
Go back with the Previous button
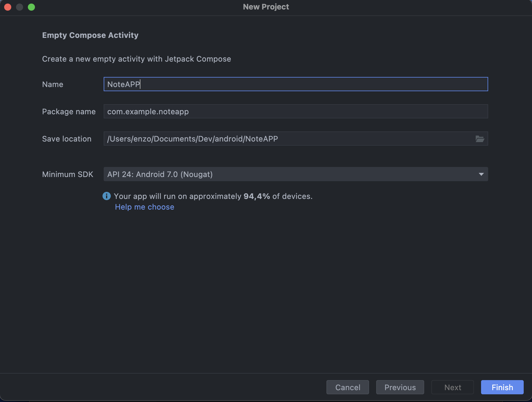(x=400, y=387)
